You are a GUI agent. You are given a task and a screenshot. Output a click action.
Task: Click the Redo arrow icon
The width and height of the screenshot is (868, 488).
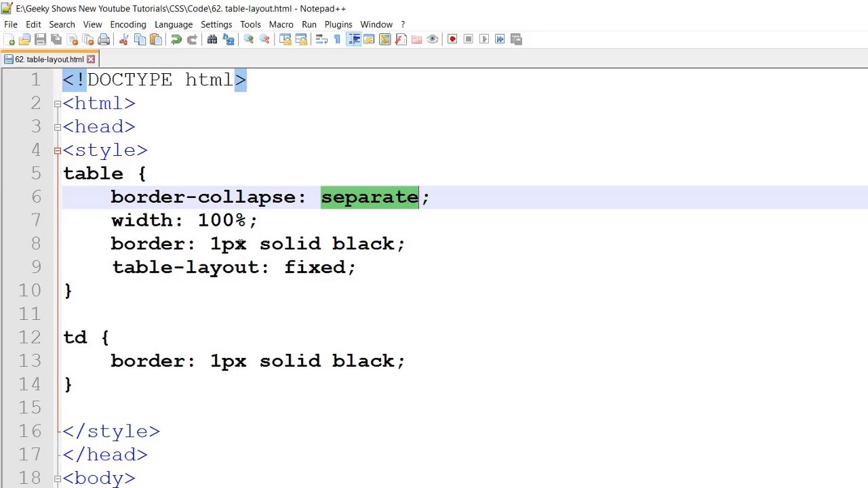click(x=192, y=39)
